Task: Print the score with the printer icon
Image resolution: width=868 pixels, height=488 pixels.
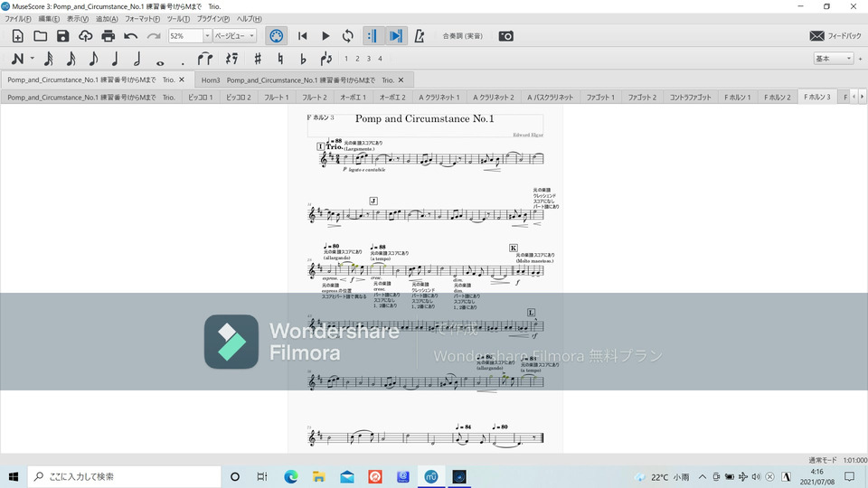Action: point(108,36)
